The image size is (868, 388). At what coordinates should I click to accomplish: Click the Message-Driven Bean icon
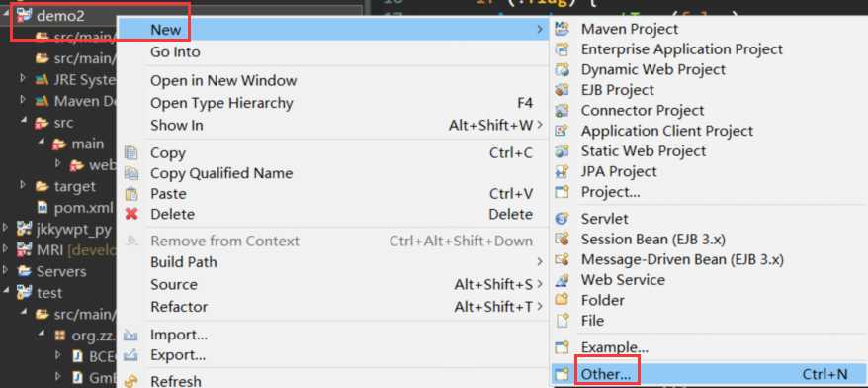tap(562, 259)
